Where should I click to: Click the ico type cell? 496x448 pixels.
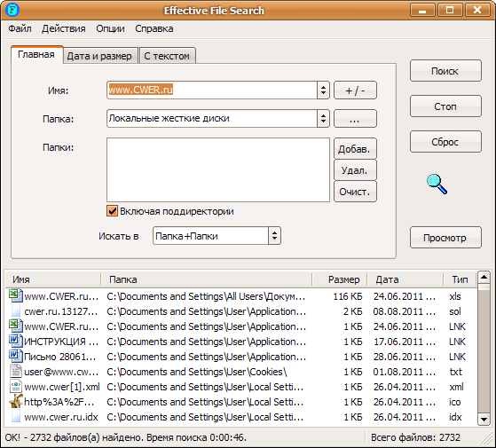point(455,402)
